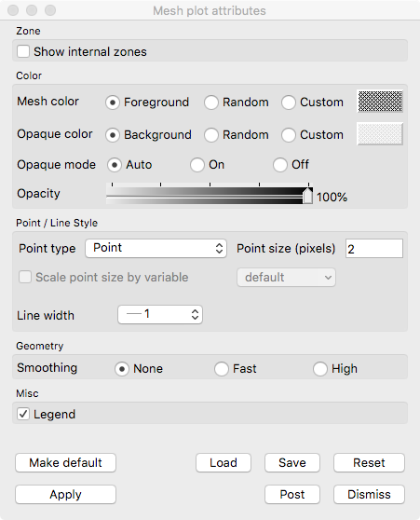Open the Line width dropdown
This screenshot has width=420, height=520.
160,314
